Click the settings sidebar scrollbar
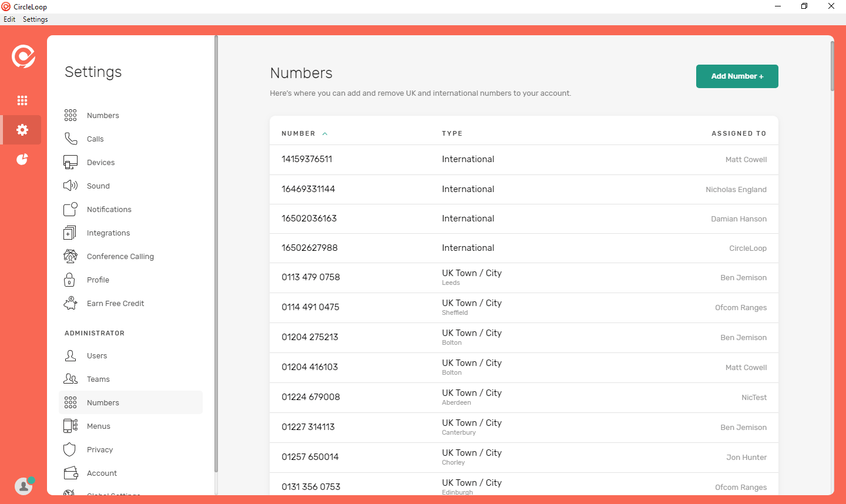This screenshot has width=846, height=504. click(216, 253)
